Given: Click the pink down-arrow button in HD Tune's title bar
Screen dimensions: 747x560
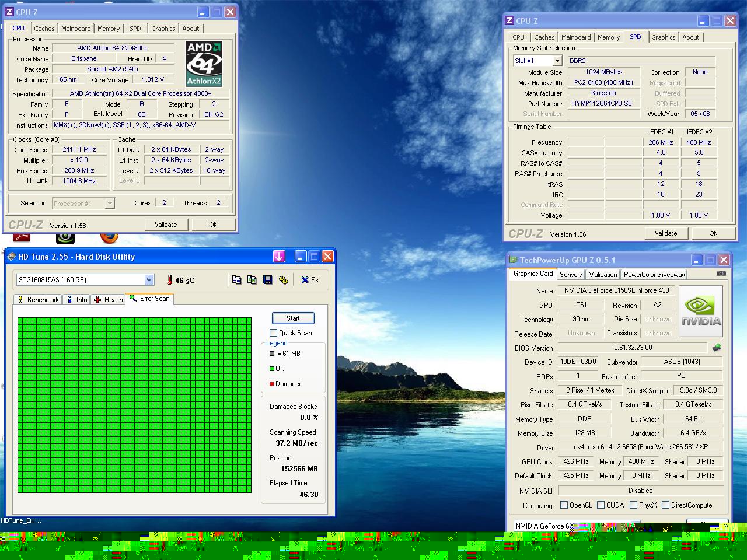Looking at the screenshot, I should (279, 257).
